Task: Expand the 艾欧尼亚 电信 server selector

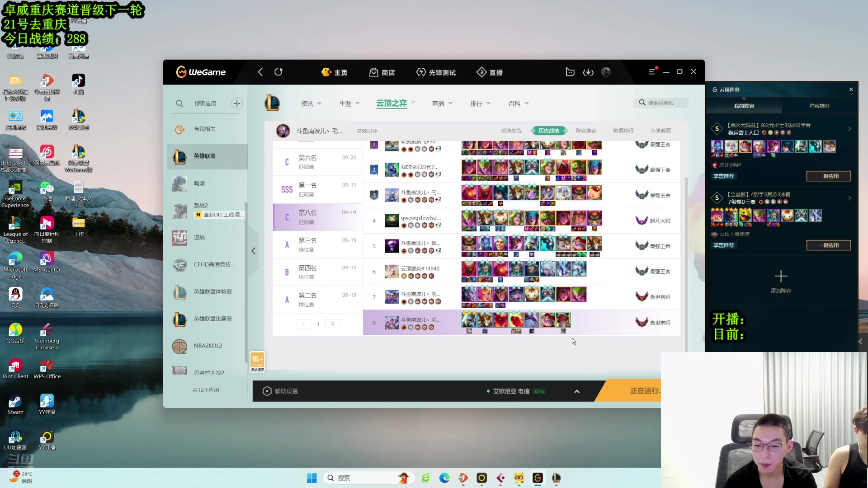Action: coord(577,391)
